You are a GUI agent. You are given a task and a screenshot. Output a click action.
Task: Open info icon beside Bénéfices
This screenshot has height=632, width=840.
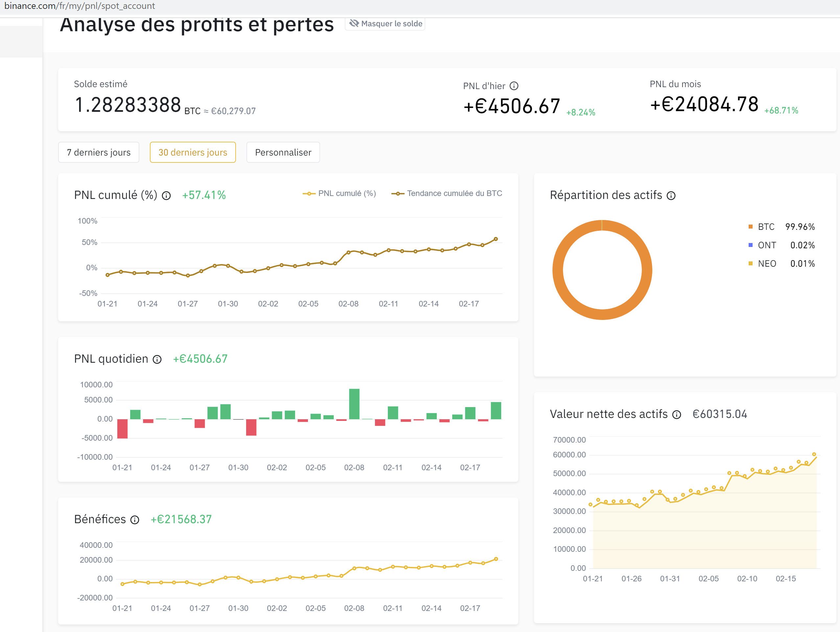[x=135, y=520]
